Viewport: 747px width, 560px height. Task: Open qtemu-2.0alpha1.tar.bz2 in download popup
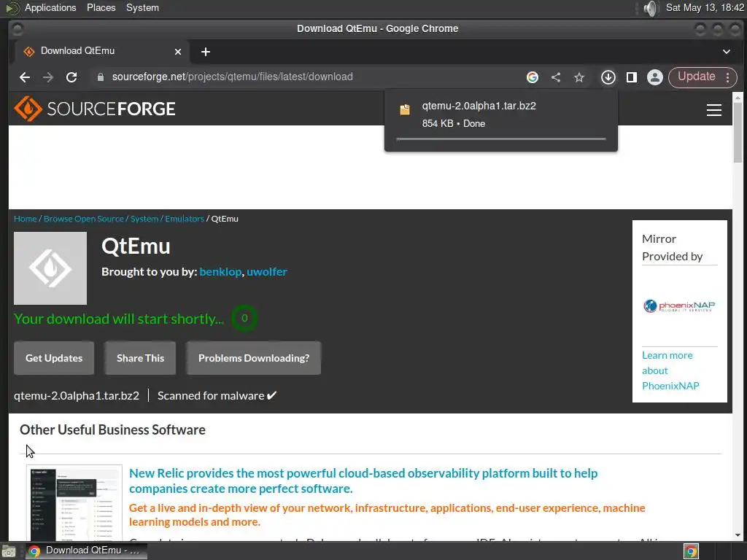tap(479, 106)
